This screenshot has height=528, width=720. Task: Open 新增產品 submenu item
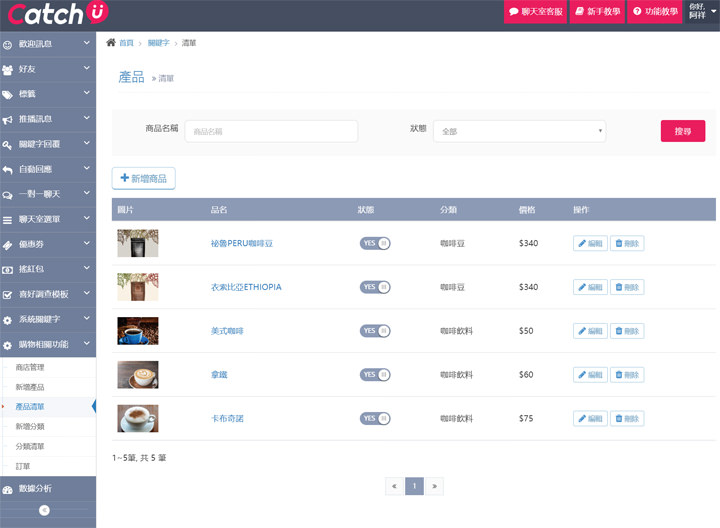pyautogui.click(x=30, y=387)
